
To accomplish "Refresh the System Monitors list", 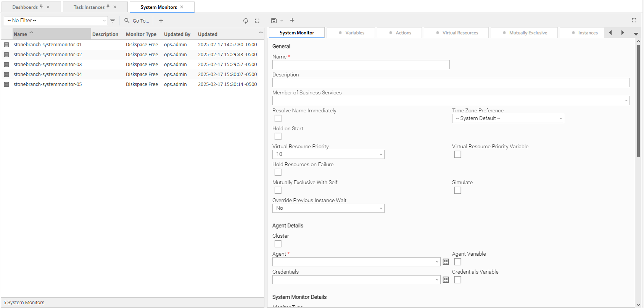I will pos(246,21).
